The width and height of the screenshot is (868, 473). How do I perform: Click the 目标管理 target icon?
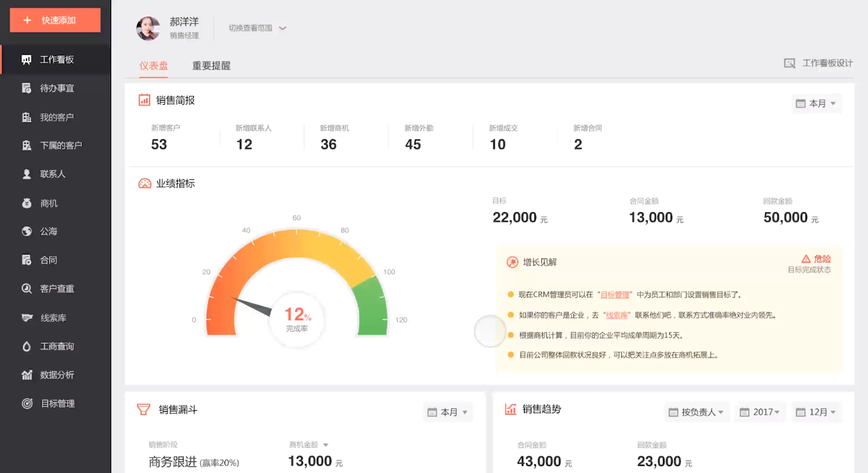[x=27, y=404]
